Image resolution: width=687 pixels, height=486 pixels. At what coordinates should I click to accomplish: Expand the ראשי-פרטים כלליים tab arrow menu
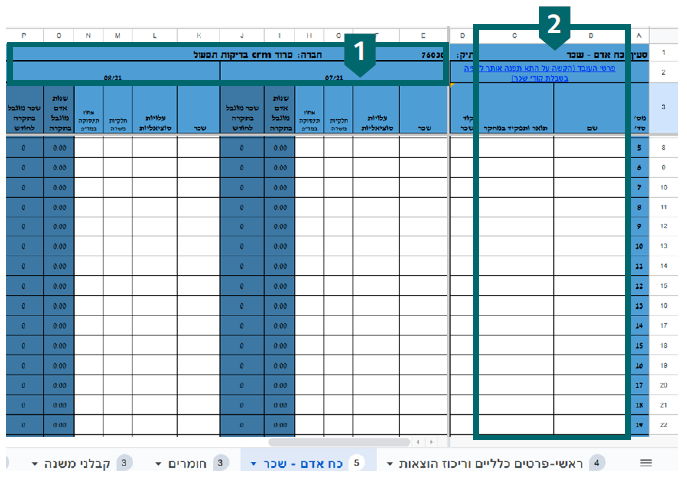(390, 464)
